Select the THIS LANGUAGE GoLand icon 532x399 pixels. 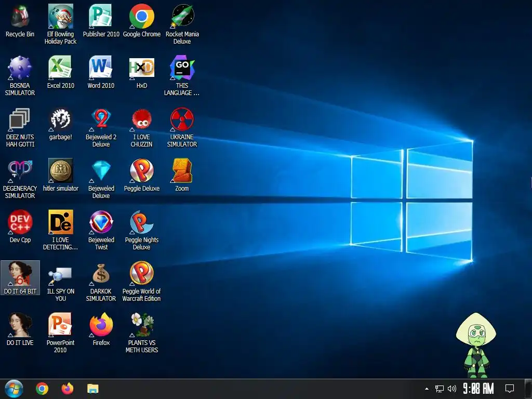click(x=182, y=76)
